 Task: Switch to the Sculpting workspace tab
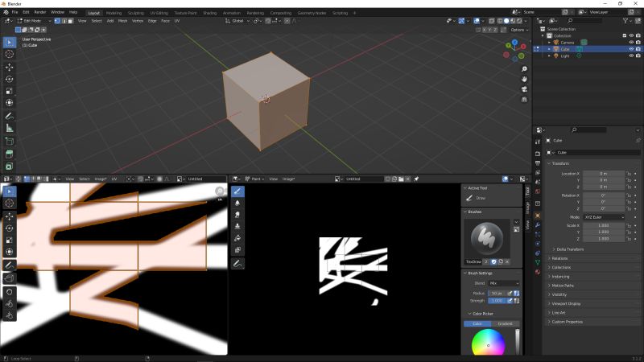pos(135,13)
